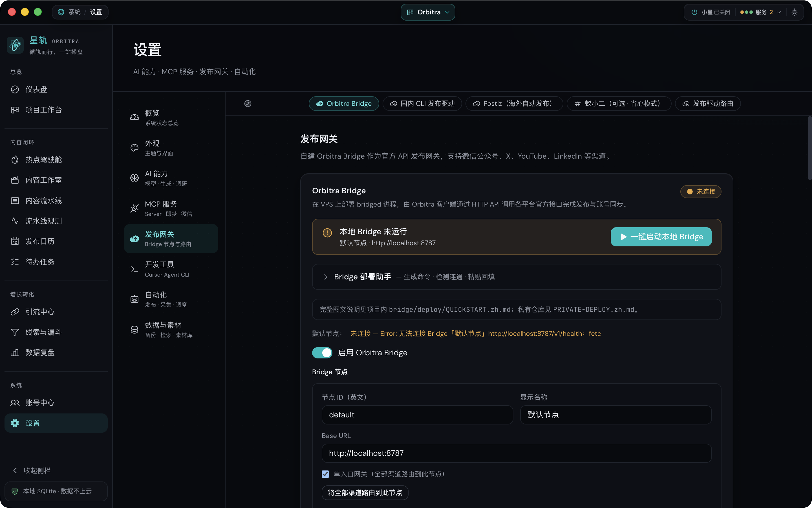Click the 数据与素材 database icon
812x508 pixels.
134,330
